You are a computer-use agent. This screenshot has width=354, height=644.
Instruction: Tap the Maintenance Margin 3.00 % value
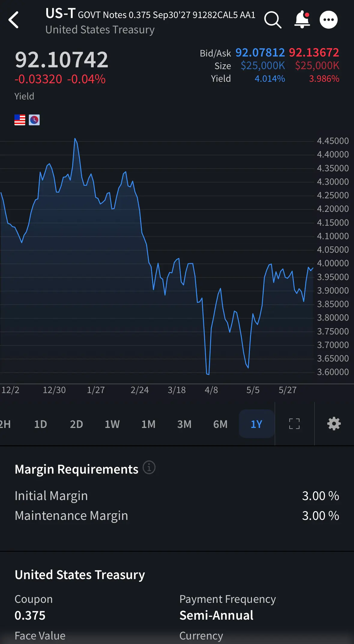[x=320, y=516]
